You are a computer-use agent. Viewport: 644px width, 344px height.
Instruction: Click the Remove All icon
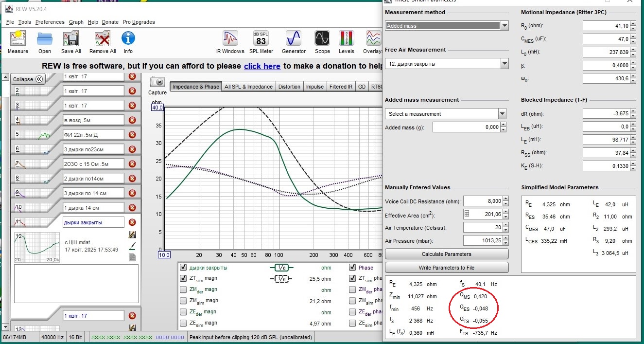tap(103, 38)
